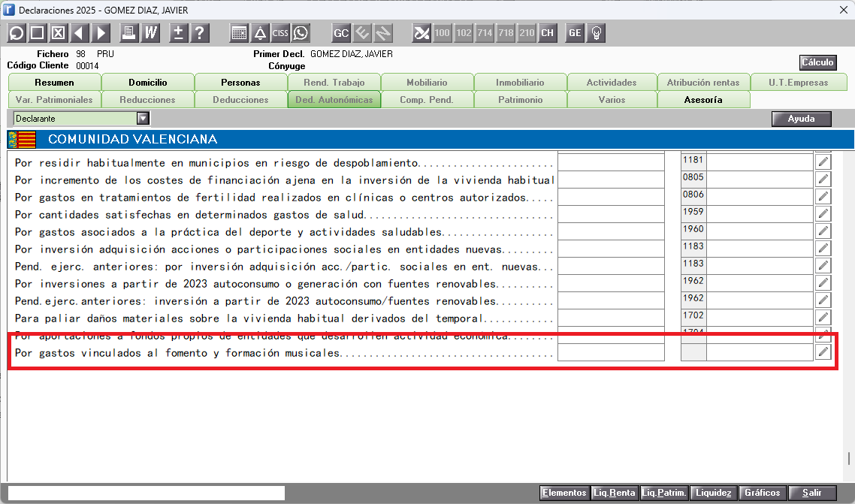Open the question mark help icon

click(200, 33)
